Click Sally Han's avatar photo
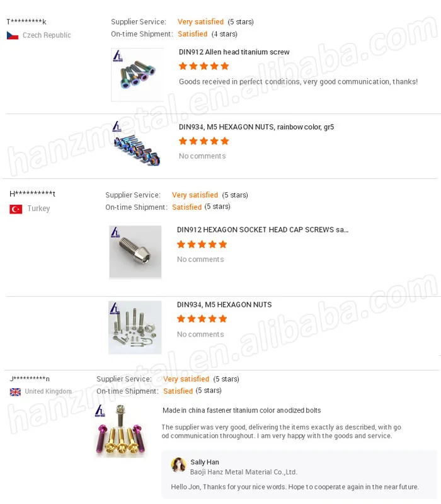441x504 pixels. pos(179,466)
